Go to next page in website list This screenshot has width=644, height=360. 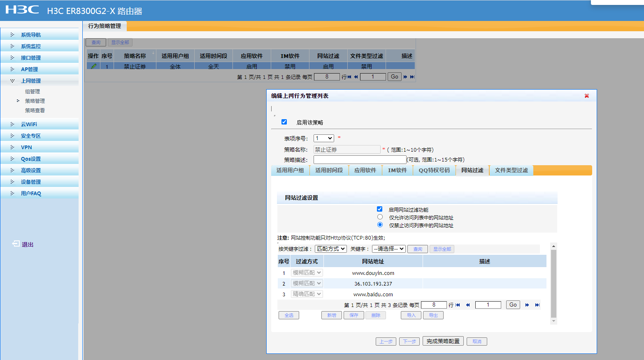pos(527,305)
